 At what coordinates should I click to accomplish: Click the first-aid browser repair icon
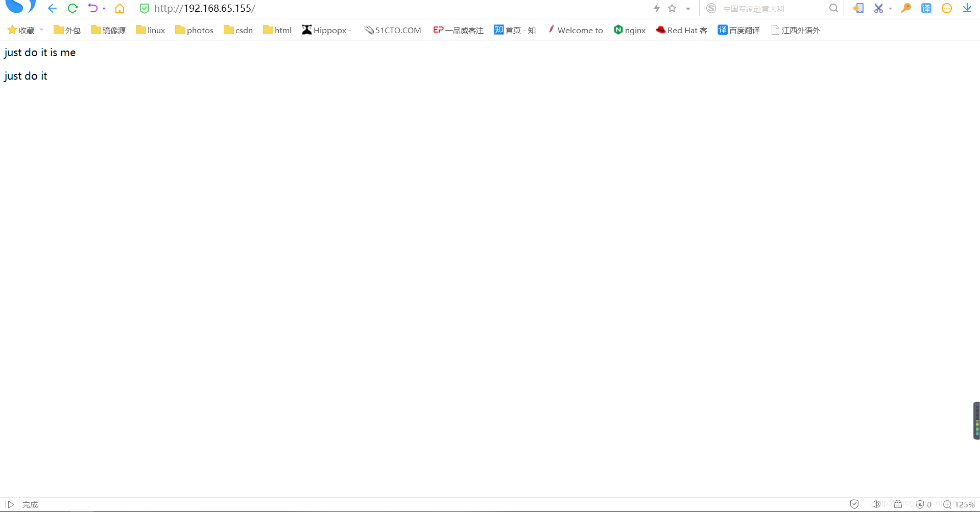pos(898,504)
